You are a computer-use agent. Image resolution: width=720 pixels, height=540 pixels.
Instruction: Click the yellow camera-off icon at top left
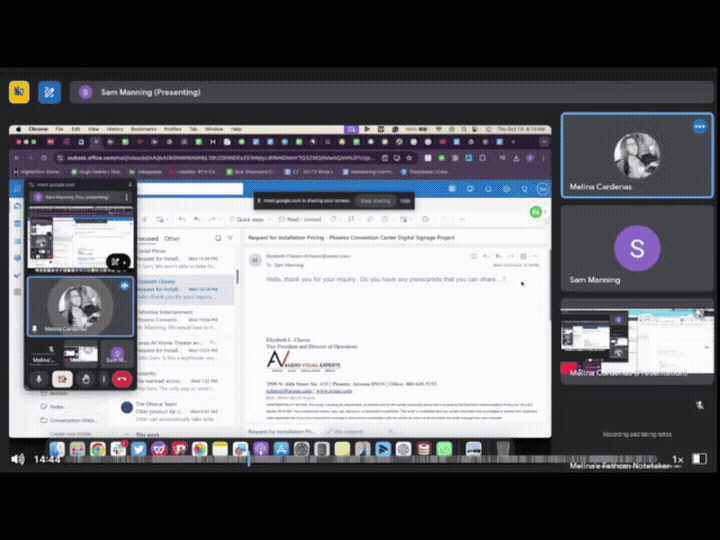(x=19, y=92)
